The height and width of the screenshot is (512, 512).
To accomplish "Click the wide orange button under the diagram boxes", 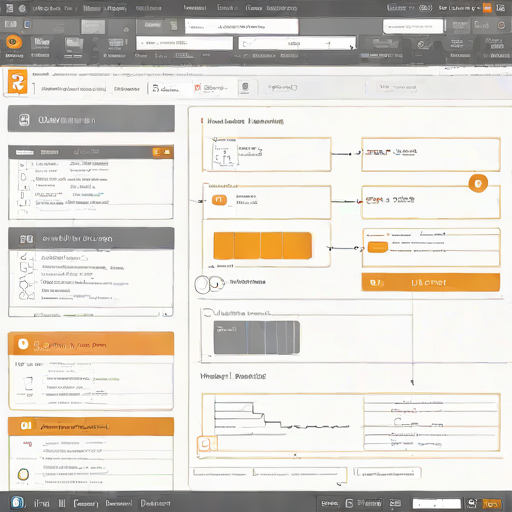I will click(x=430, y=282).
